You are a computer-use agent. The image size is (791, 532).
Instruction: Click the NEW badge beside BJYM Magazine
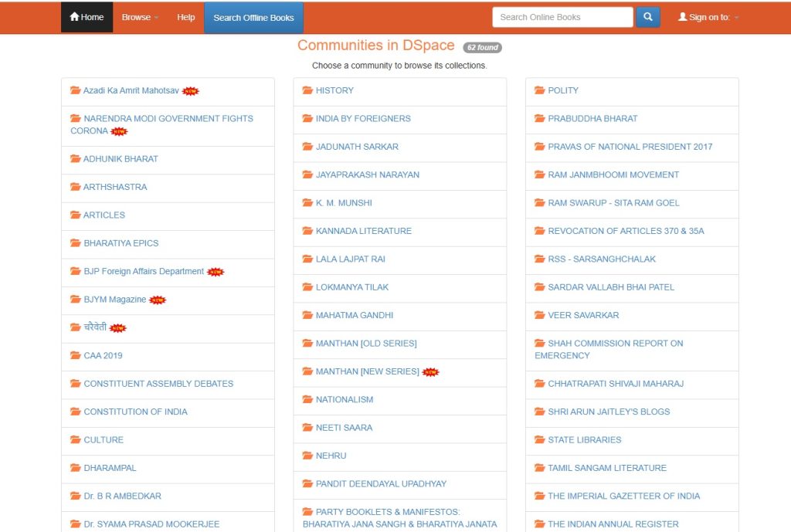[158, 300]
